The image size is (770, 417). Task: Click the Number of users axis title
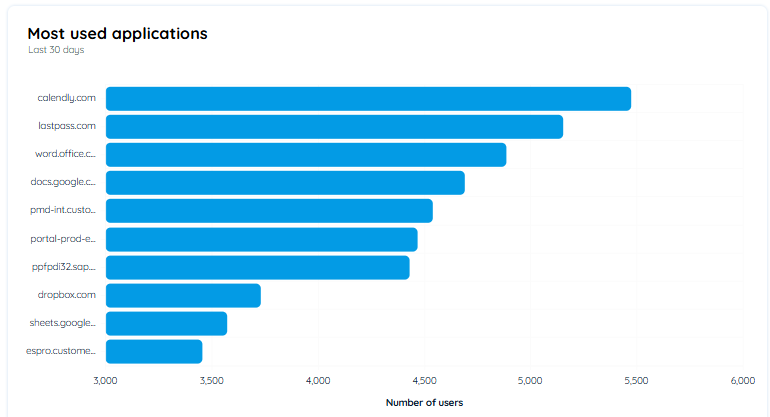[424, 403]
